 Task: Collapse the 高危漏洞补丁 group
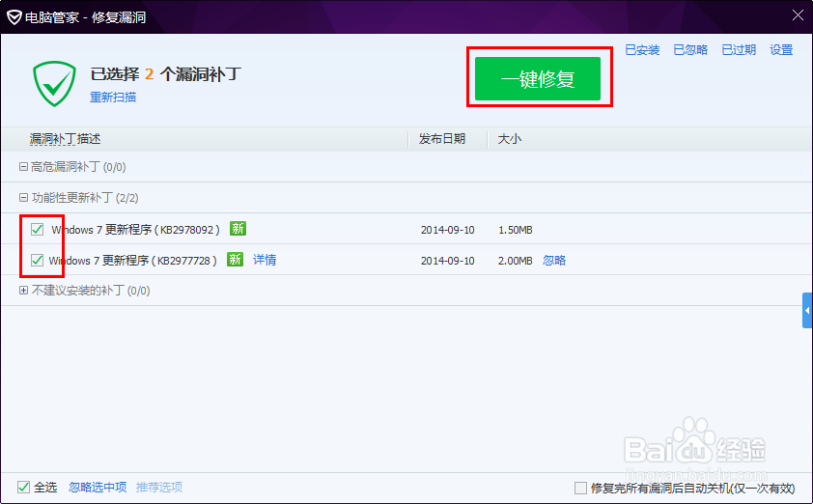23,167
